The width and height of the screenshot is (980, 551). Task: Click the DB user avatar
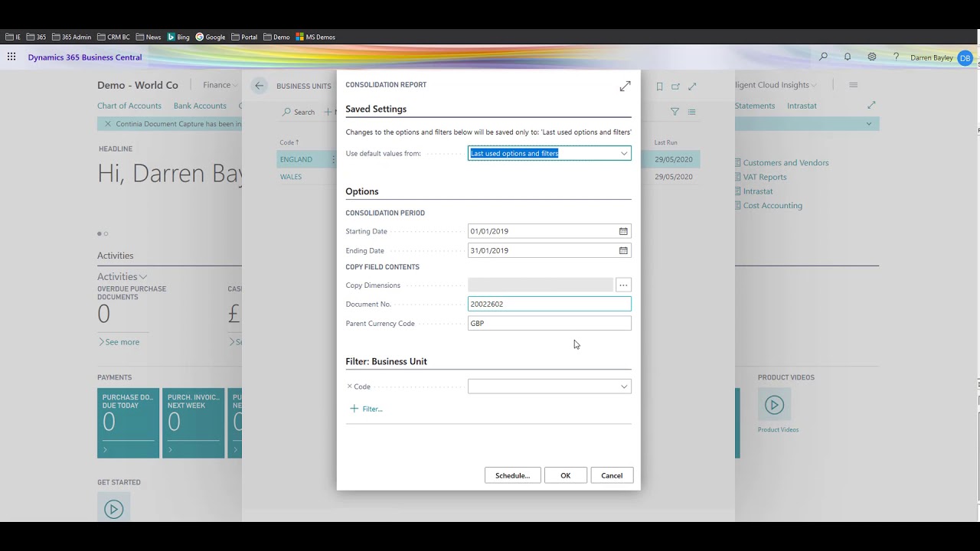[965, 57]
